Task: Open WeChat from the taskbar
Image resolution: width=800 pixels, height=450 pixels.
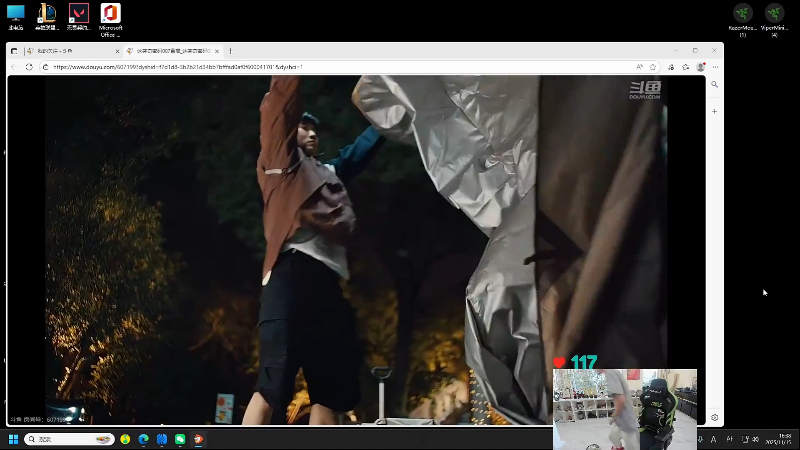Action: (180, 439)
